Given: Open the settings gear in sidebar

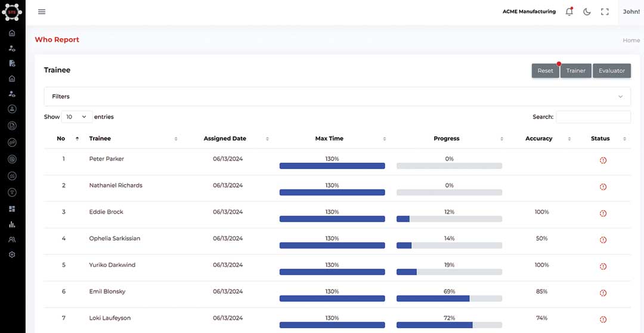Looking at the screenshot, I should click(12, 254).
